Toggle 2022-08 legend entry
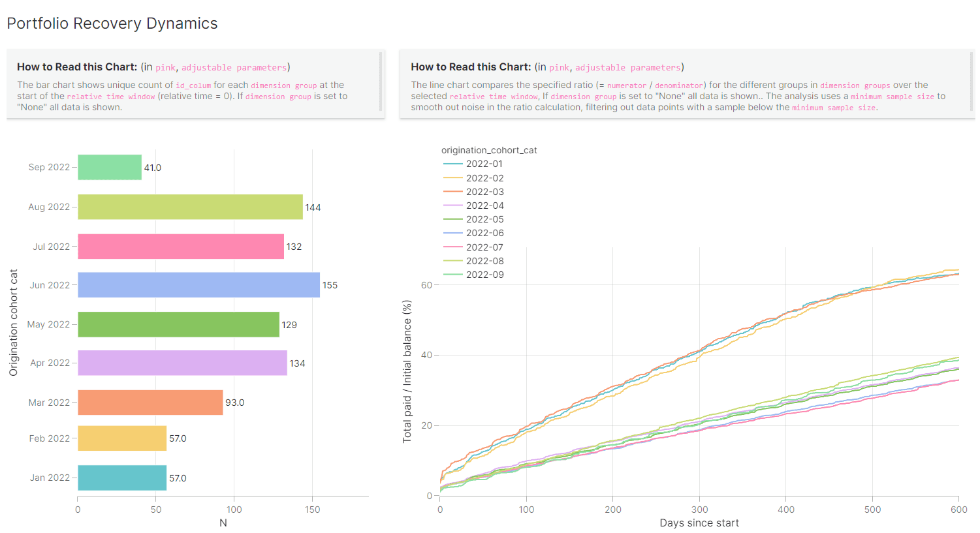Viewport: 980px width, 533px height. tap(473, 261)
